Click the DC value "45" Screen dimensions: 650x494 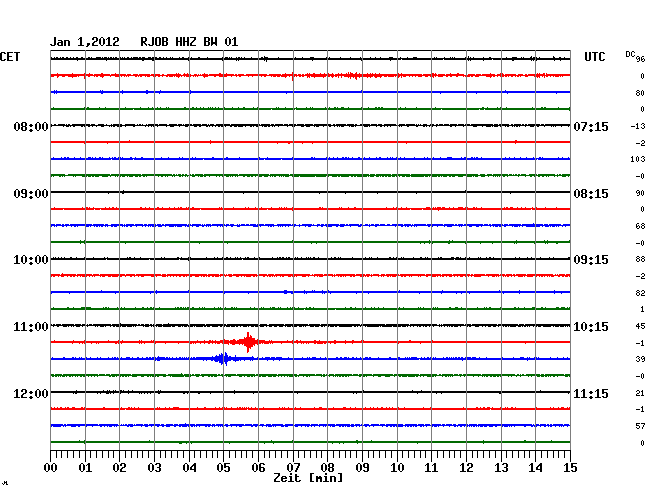tap(640, 326)
